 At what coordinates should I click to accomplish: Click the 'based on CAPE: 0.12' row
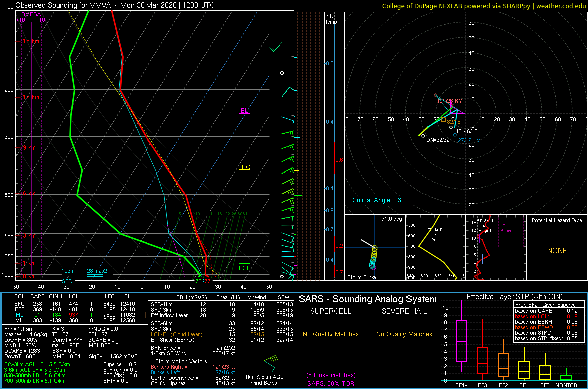click(545, 311)
